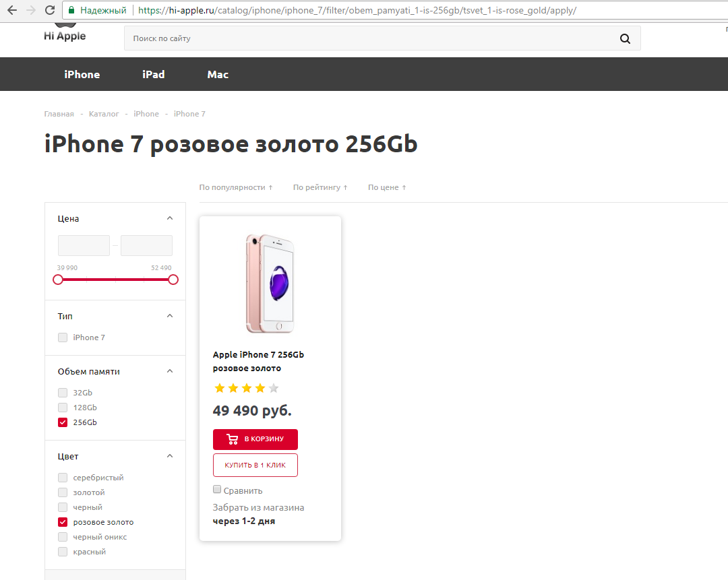Open the Mac menu item
The height and width of the screenshot is (580, 728).
[x=218, y=75]
